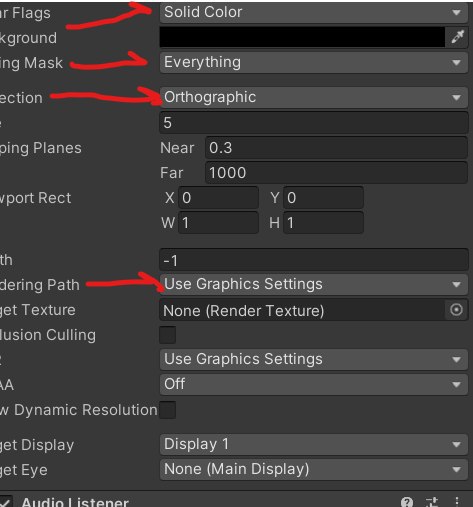Open the Audio Listener help reference icon
This screenshot has height=507, width=473.
407,502
